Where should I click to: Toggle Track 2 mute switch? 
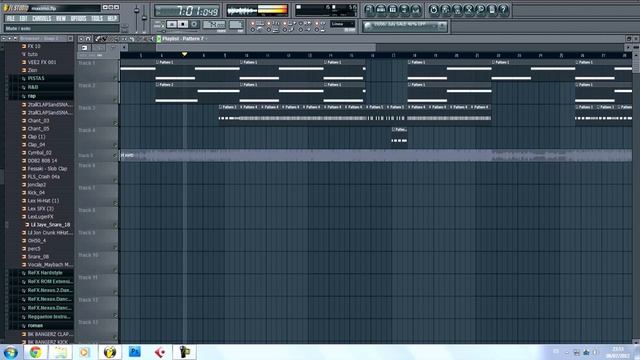115,101
